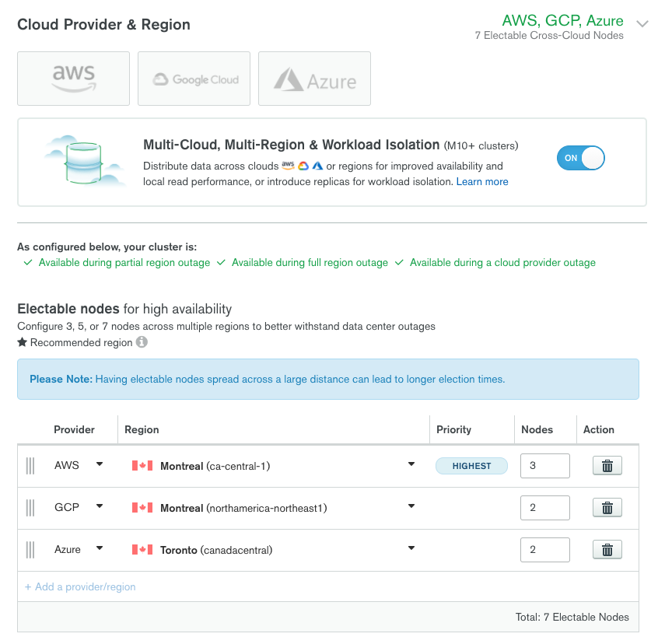Collapse the Cloud Provider & Region section
Screen dimensions: 665x644
click(x=642, y=24)
